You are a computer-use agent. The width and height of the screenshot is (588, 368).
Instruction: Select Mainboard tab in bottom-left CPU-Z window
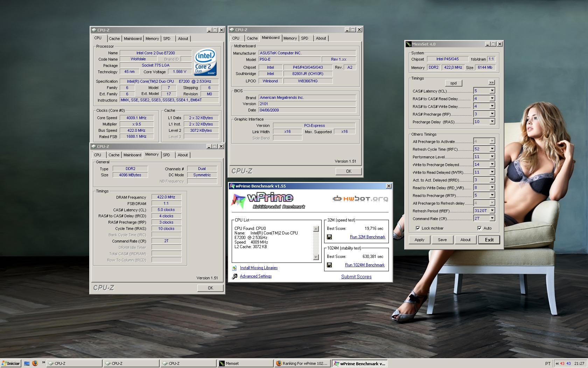coord(132,155)
